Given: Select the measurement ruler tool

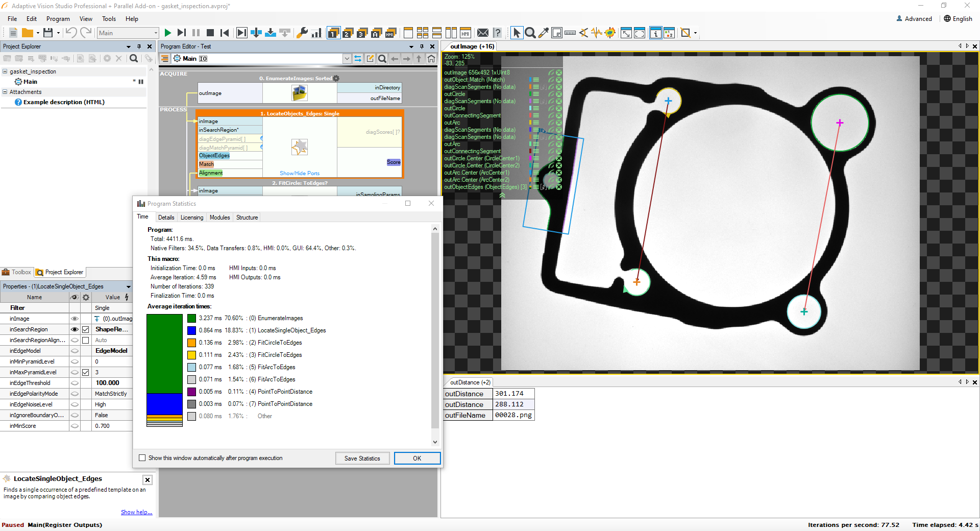Looking at the screenshot, I should coord(570,33).
